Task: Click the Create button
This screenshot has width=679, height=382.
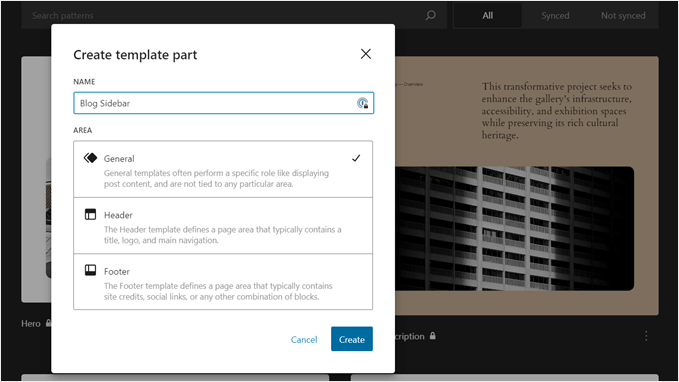Action: tap(352, 339)
